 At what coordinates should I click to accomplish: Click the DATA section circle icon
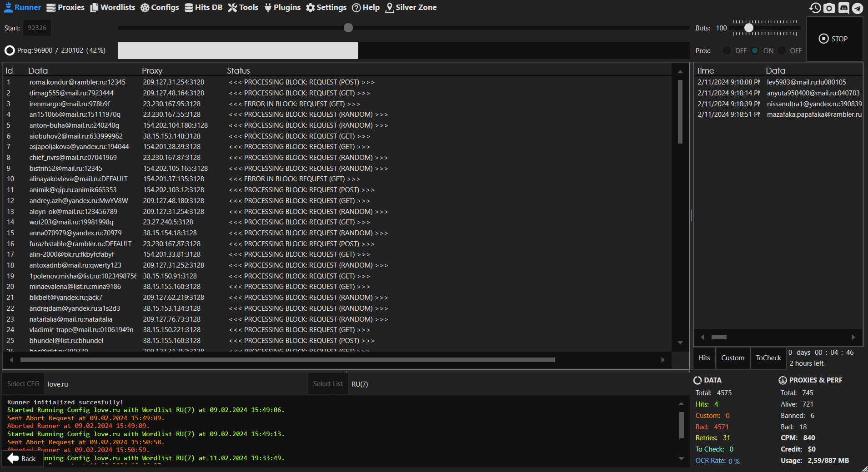click(697, 380)
